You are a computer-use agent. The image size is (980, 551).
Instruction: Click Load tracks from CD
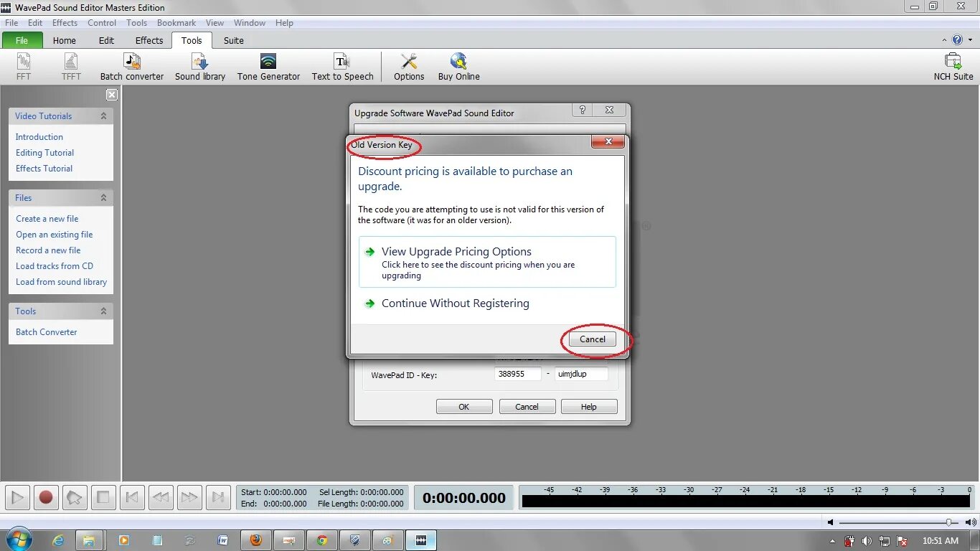(x=55, y=266)
